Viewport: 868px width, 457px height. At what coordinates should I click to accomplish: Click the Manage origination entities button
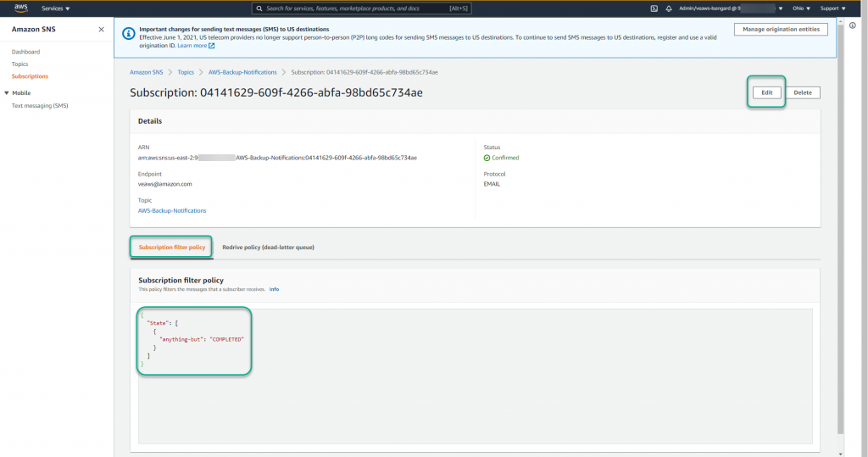781,30
